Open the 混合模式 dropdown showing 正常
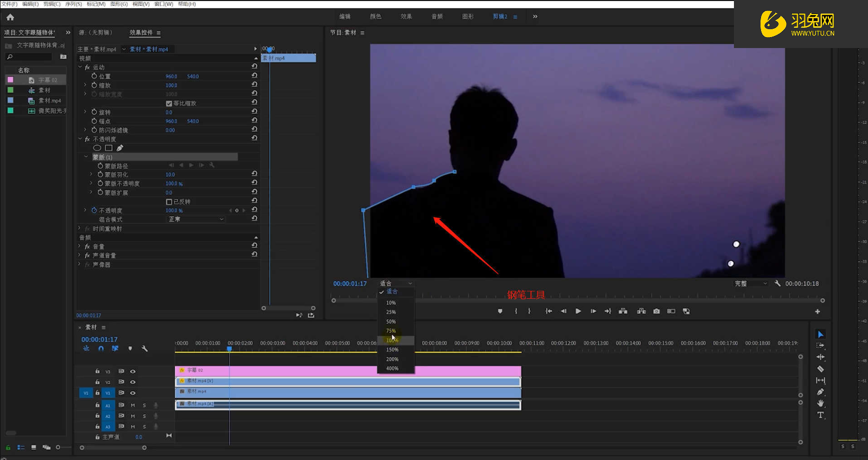The image size is (868, 460). click(x=196, y=219)
